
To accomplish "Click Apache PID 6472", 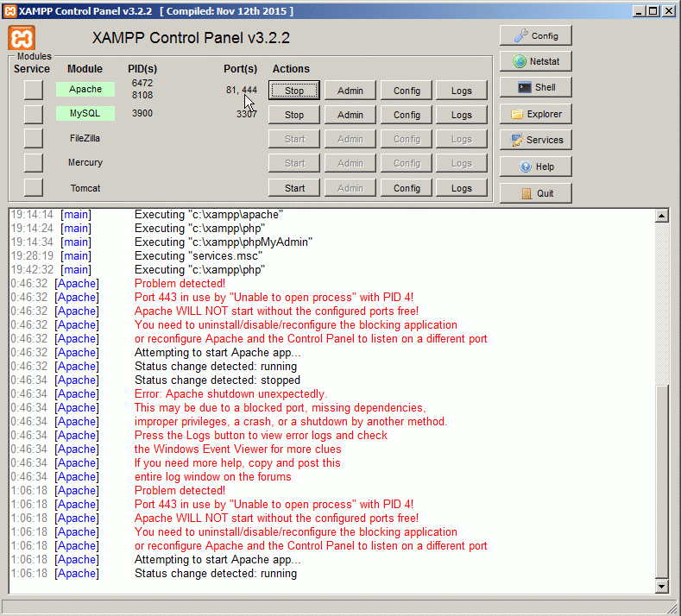I will coord(142,83).
